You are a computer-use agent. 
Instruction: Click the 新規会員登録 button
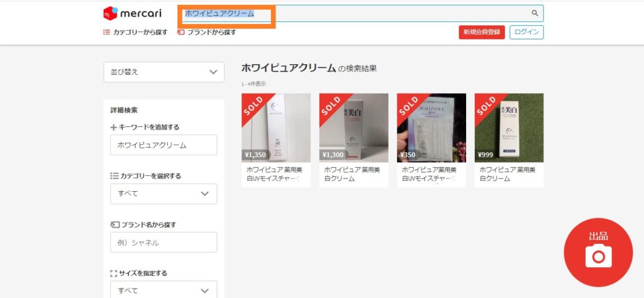coord(482,32)
